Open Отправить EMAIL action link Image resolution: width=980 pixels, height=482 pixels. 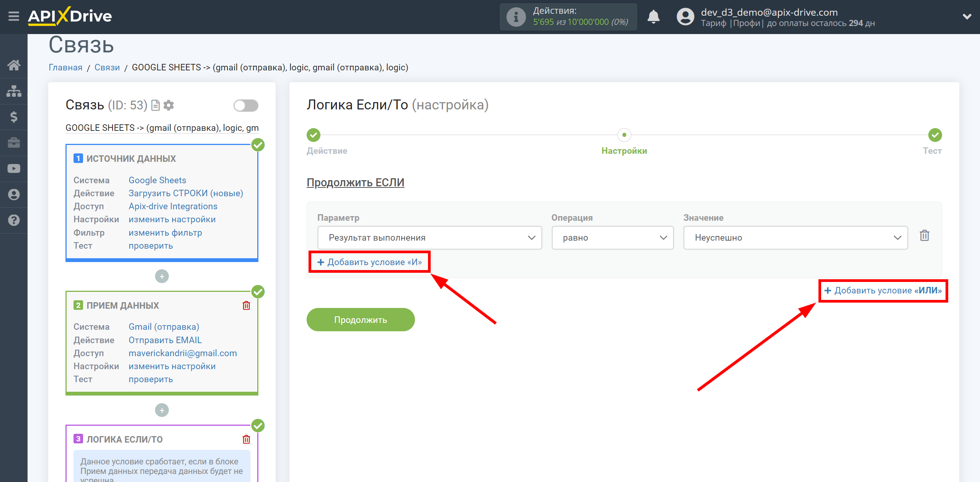coord(165,340)
